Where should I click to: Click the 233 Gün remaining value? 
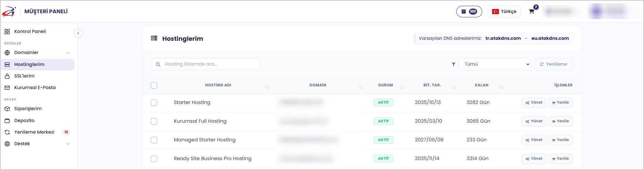click(476, 140)
